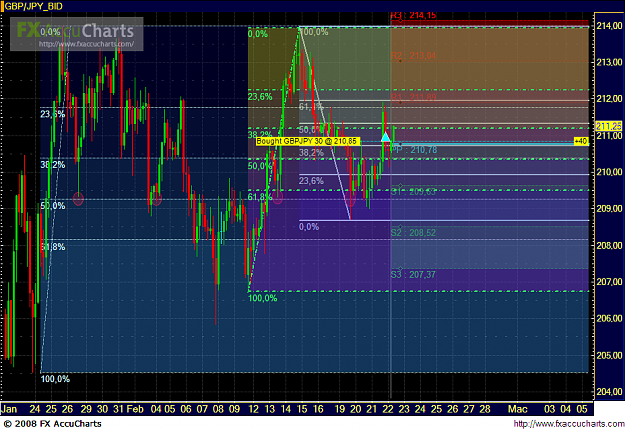This screenshot has height=430, width=625.
Task: Click the yellow +40 profit tag
Action: 581,141
